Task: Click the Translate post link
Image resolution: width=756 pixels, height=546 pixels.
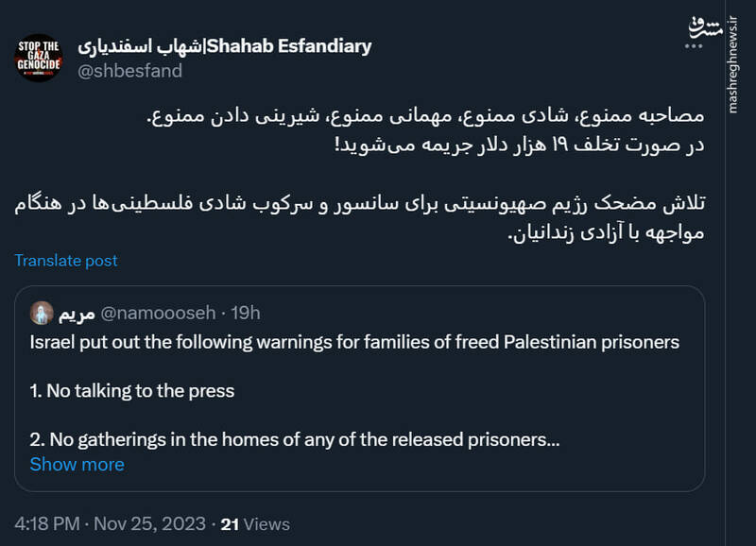Action: tap(63, 261)
